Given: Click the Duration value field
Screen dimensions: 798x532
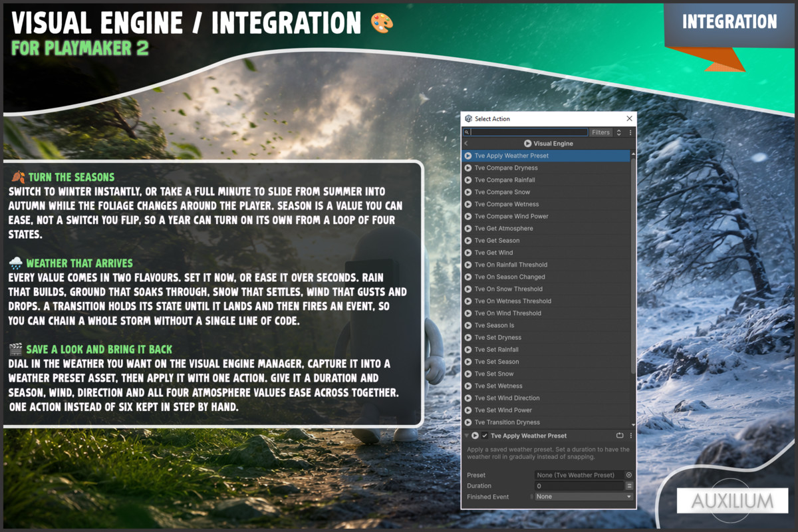Looking at the screenshot, I should (x=579, y=486).
